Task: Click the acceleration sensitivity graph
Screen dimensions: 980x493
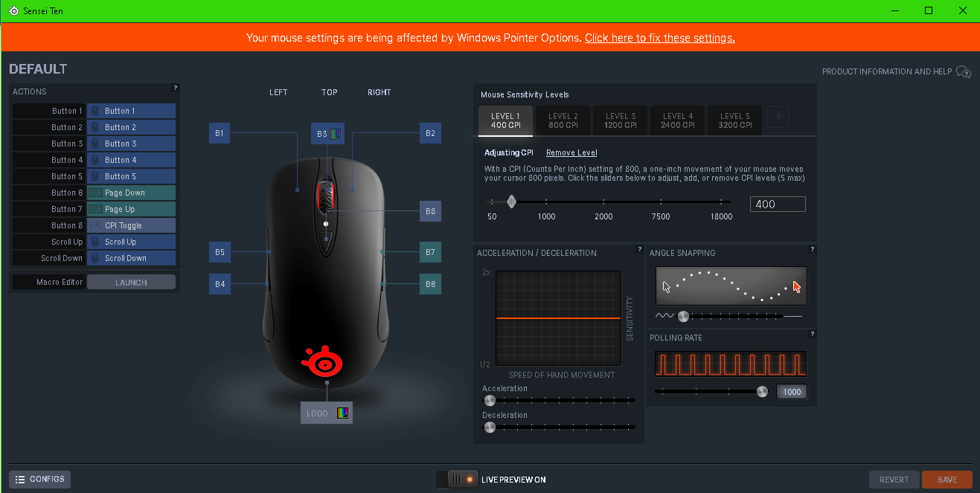Action: tap(559, 318)
